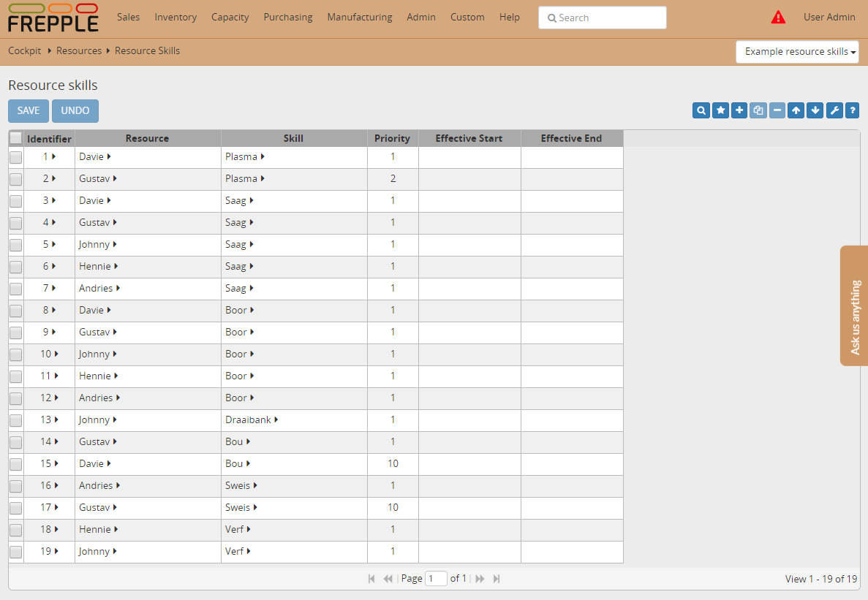Go to the next page arrow
Viewport: 868px width, 600px height.
(x=480, y=579)
